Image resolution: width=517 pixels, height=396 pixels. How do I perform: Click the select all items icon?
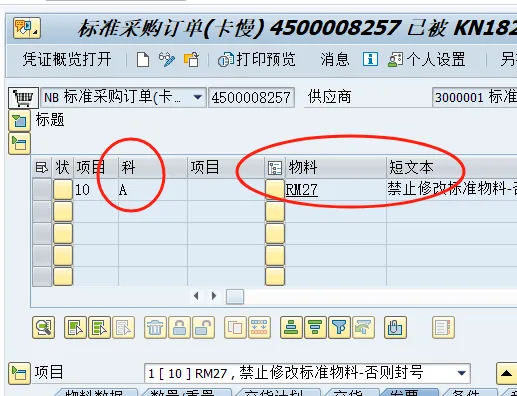pyautogui.click(x=75, y=327)
